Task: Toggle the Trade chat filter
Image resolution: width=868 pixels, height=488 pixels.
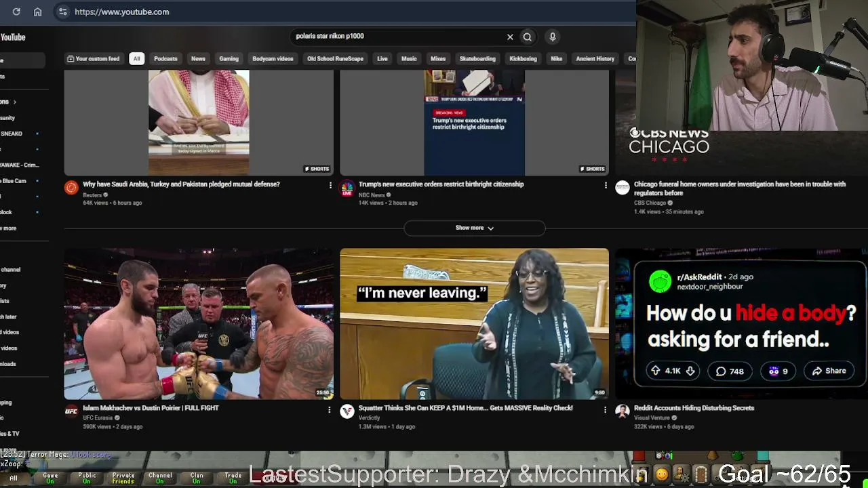Action: [x=233, y=478]
